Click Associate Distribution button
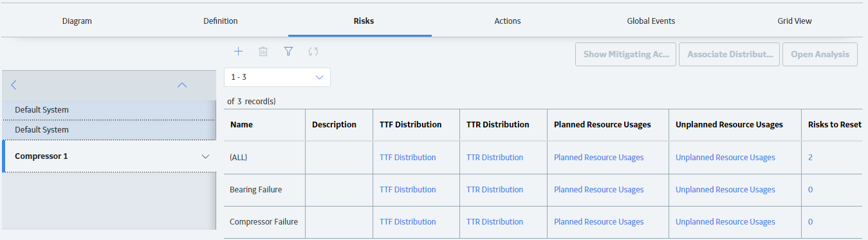Screen dimensions: 868x240 coord(730,54)
